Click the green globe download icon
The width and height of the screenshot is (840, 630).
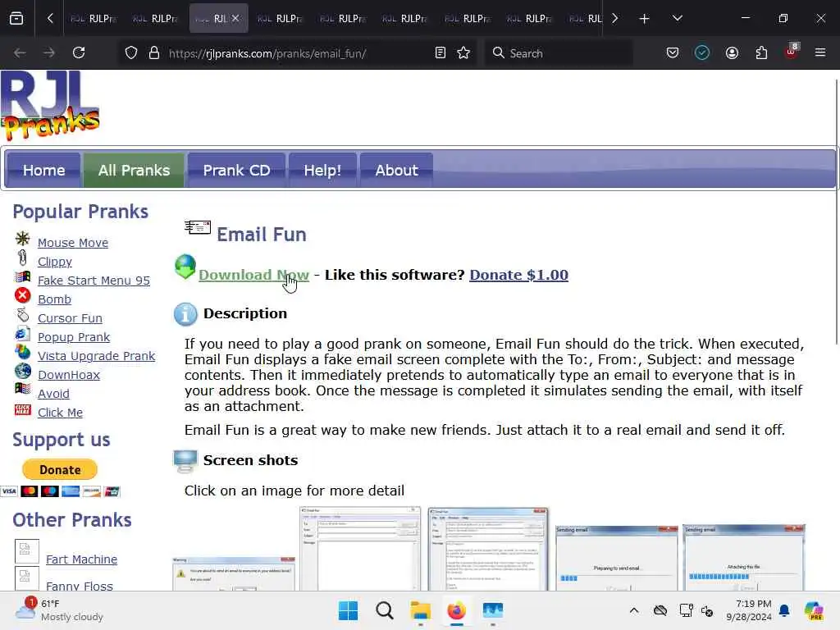[185, 267]
